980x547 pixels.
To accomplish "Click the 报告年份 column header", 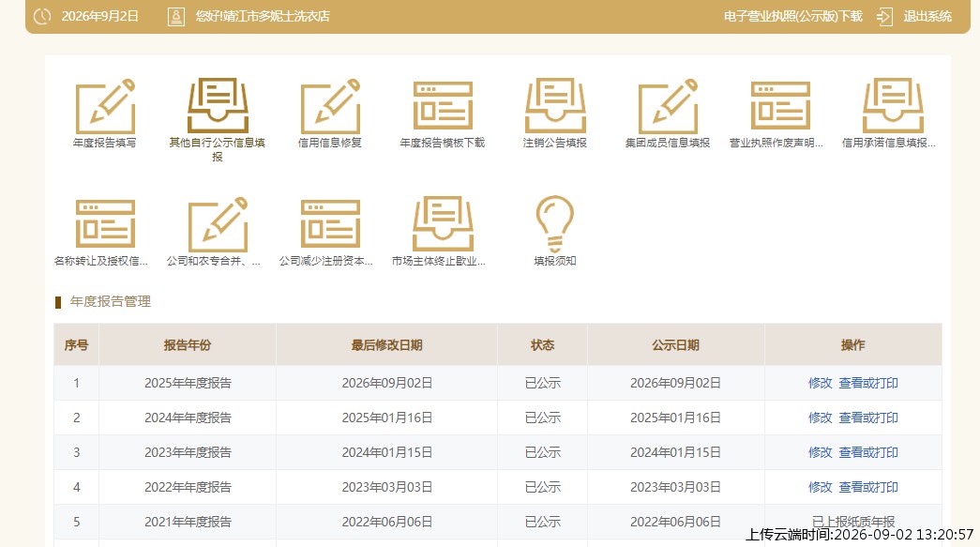I will click(188, 345).
